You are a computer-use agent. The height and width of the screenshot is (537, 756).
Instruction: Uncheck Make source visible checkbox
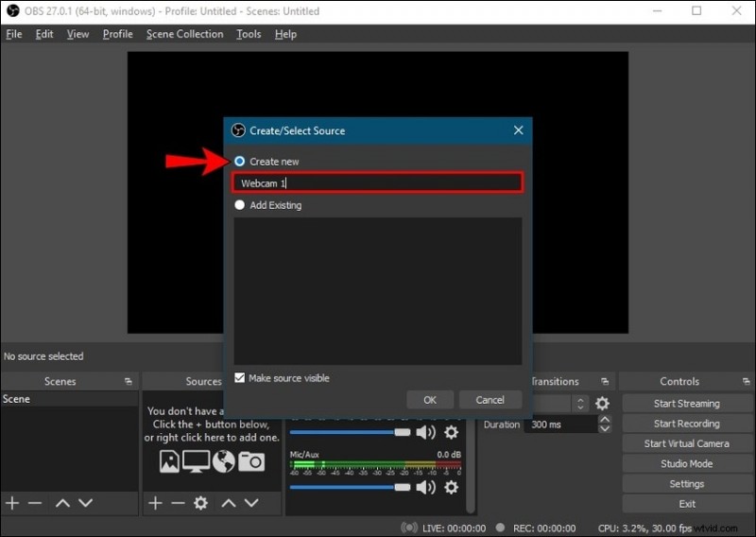[x=240, y=378]
